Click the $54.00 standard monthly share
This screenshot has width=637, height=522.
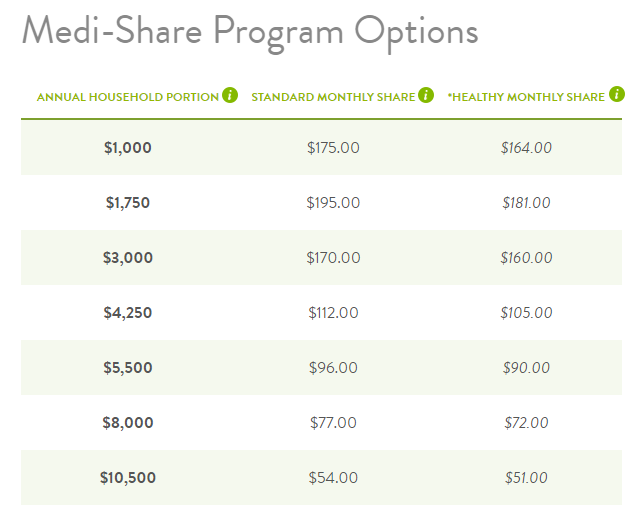click(x=333, y=478)
